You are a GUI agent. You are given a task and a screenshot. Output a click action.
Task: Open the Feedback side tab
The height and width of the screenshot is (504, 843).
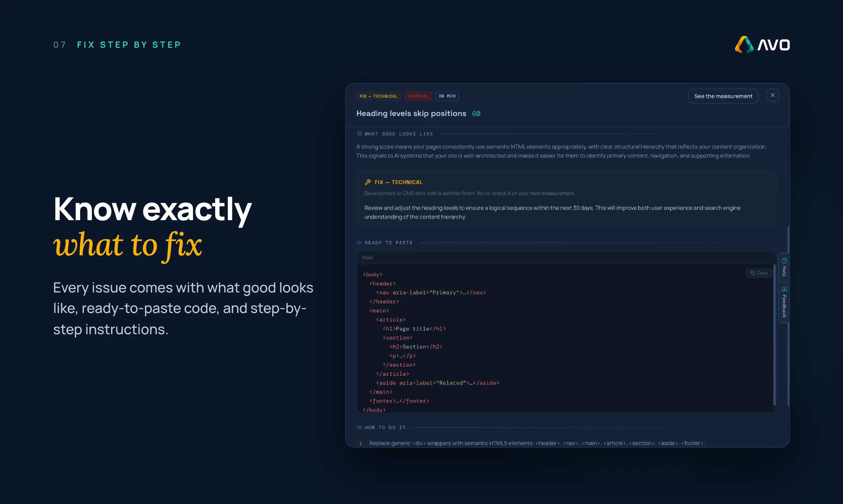(784, 302)
